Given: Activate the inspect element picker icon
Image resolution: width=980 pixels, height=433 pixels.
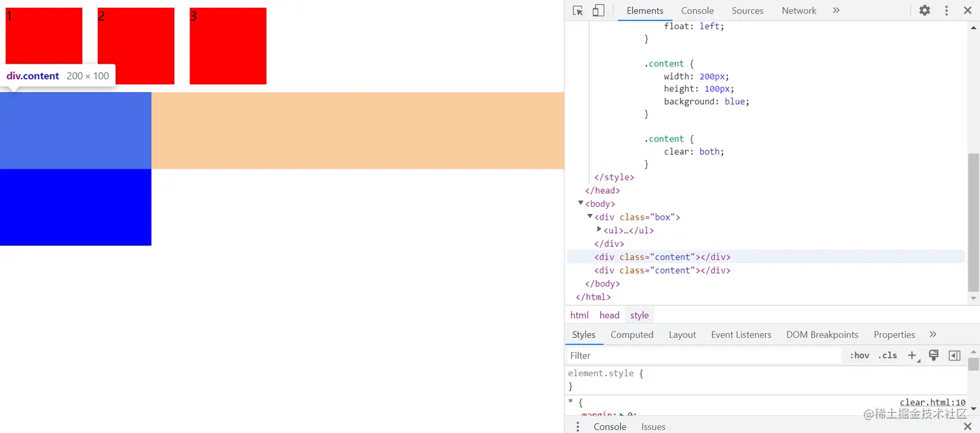Looking at the screenshot, I should click(x=578, y=10).
